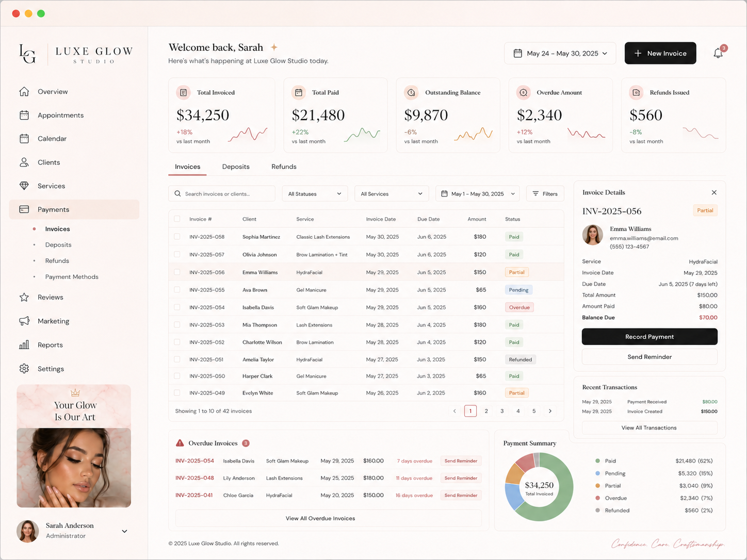Click the Overdue status badge for INV-2025-054
747x560 pixels.
coord(519,307)
